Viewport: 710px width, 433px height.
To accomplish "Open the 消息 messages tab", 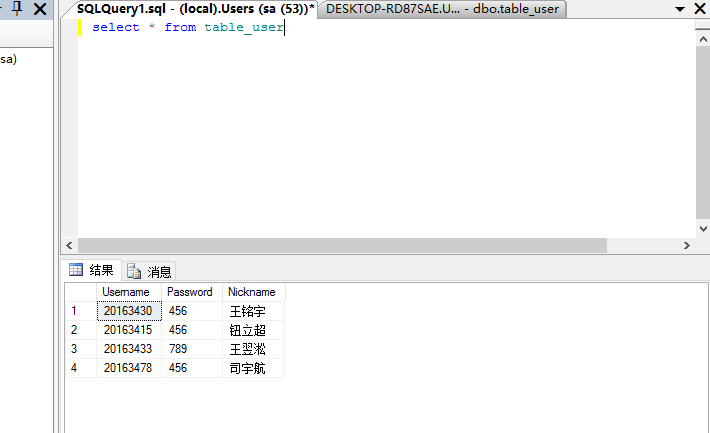I will click(149, 271).
